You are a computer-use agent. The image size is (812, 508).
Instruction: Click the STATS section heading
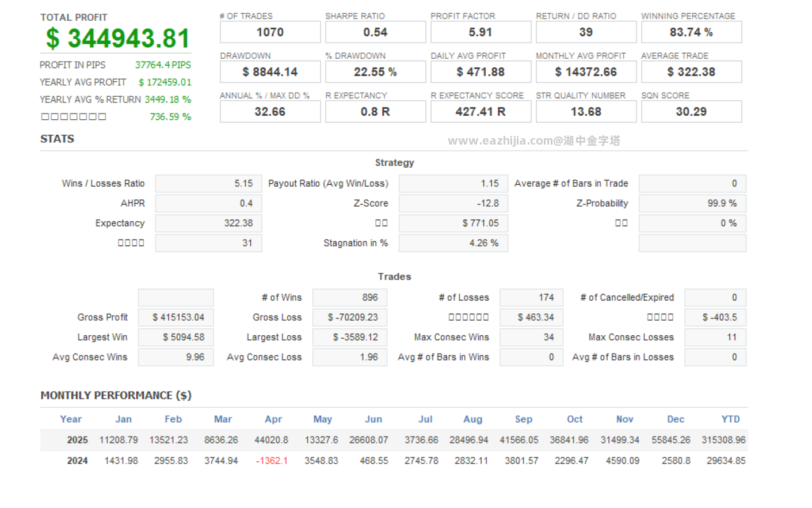(57, 139)
